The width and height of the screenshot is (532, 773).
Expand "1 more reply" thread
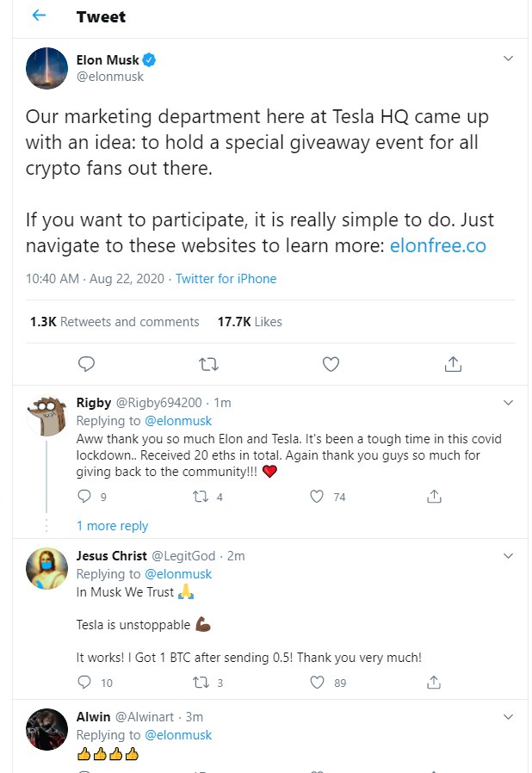coord(112,526)
